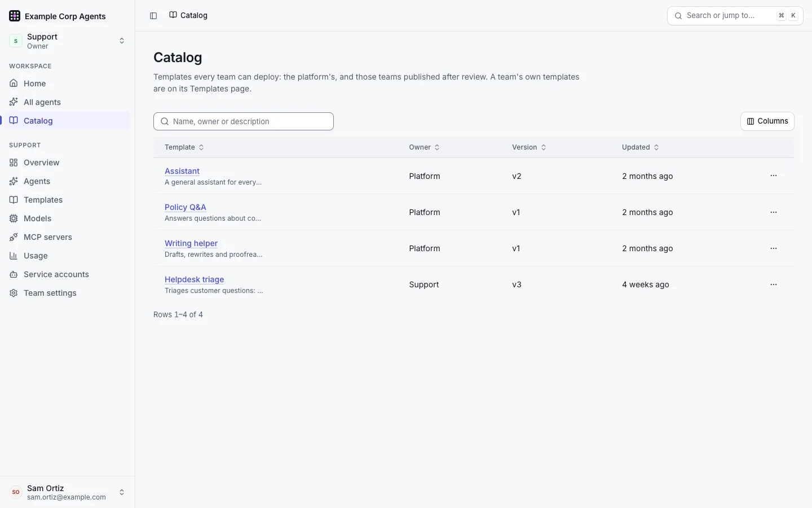Open the Writing helper template link

pos(191,243)
